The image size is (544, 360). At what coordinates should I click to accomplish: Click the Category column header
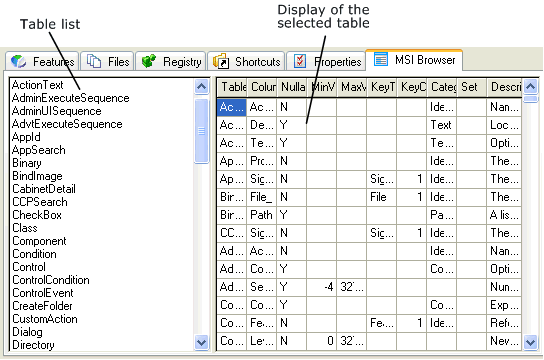coord(441,87)
